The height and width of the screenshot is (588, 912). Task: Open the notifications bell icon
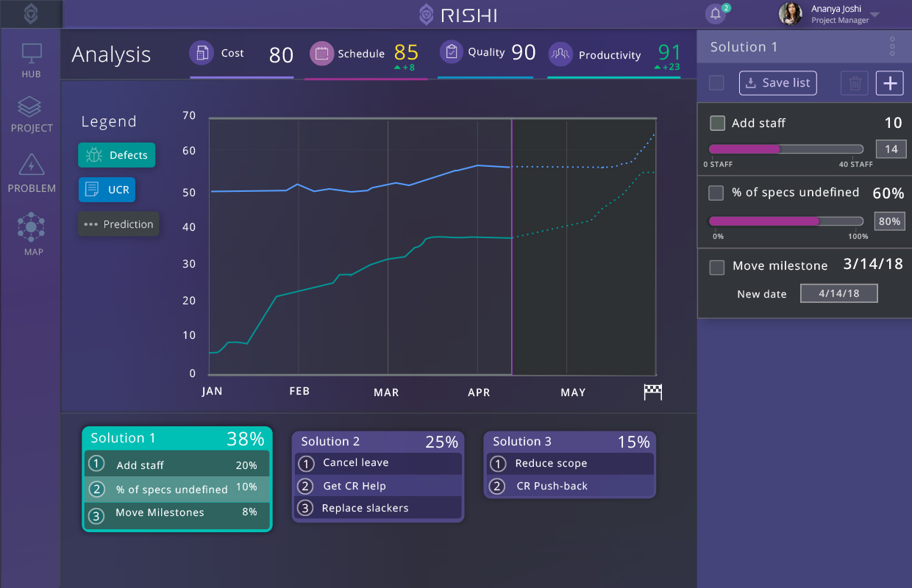coord(715,14)
